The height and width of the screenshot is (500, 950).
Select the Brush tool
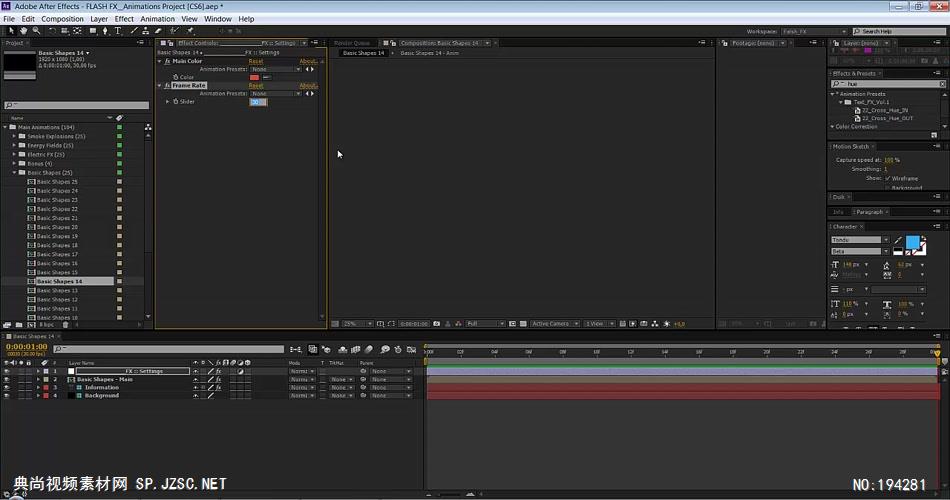(x=134, y=30)
